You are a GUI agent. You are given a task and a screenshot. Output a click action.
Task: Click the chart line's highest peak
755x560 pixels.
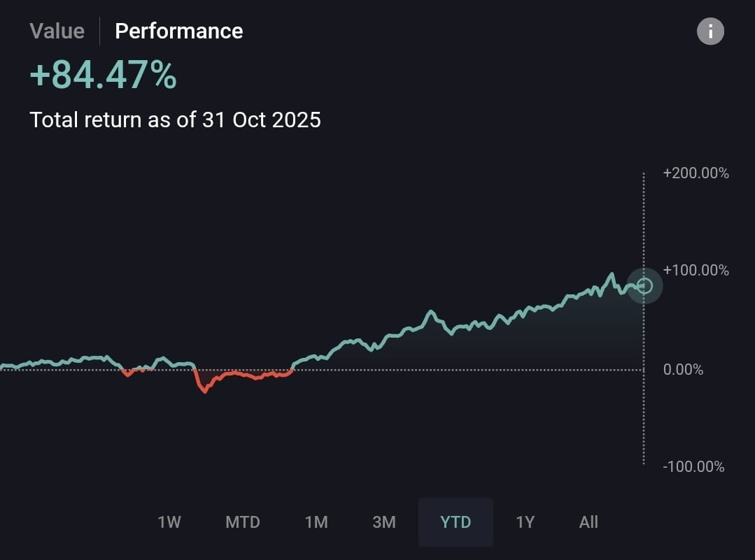pyautogui.click(x=612, y=274)
